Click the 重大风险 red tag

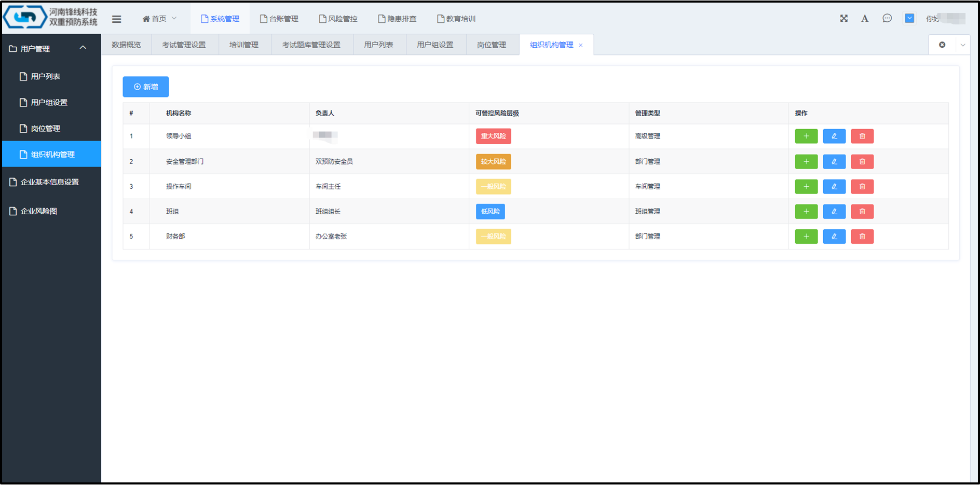[493, 136]
